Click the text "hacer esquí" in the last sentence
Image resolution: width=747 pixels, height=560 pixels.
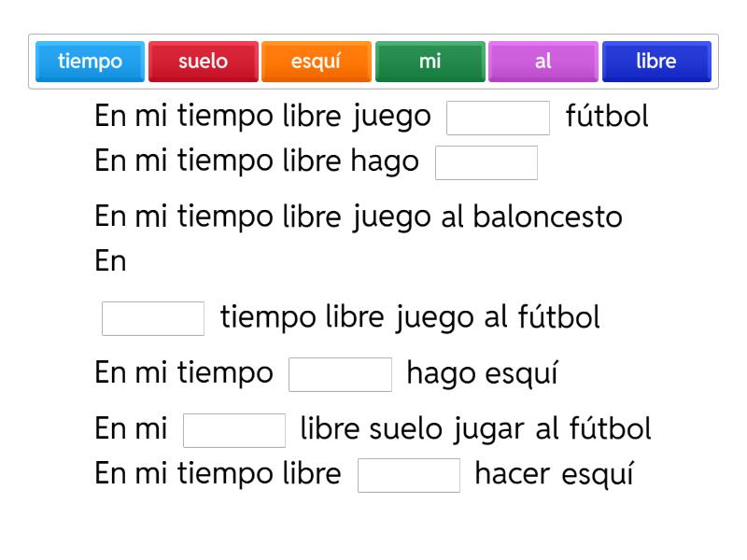(x=554, y=474)
